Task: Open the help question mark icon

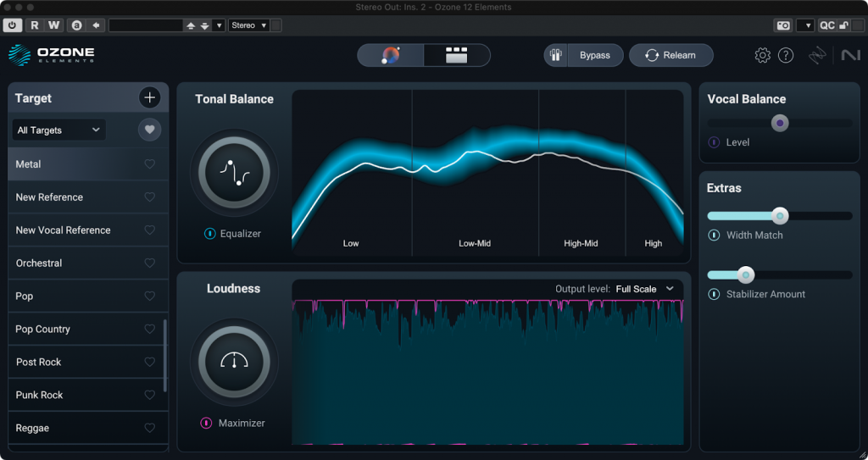Action: (x=786, y=56)
